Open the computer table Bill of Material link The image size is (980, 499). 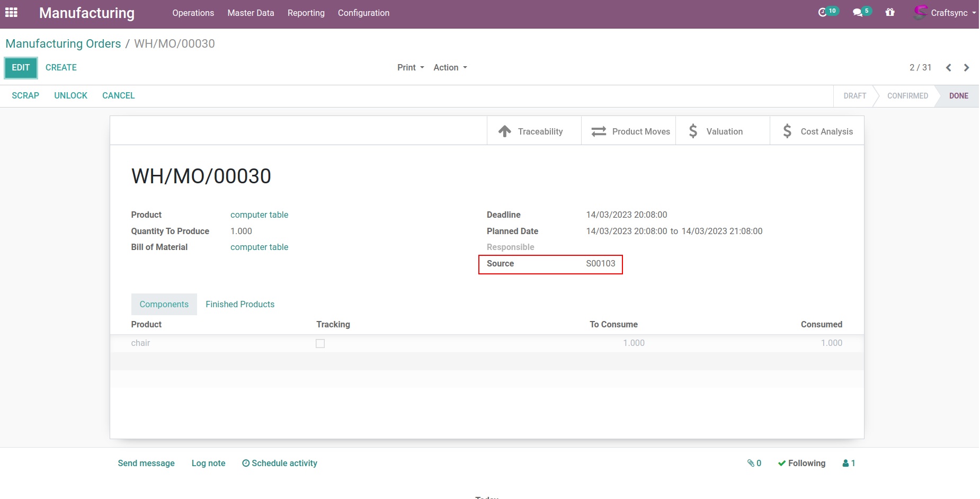(259, 247)
